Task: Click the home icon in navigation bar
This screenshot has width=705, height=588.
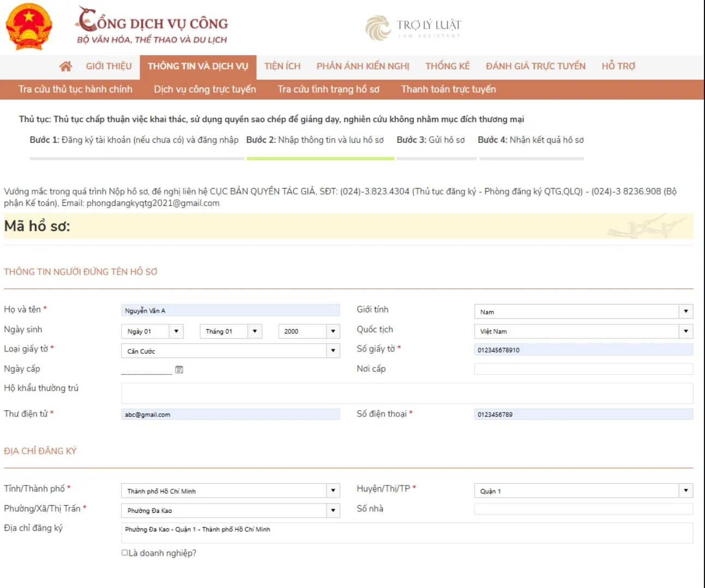Action: coord(65,66)
